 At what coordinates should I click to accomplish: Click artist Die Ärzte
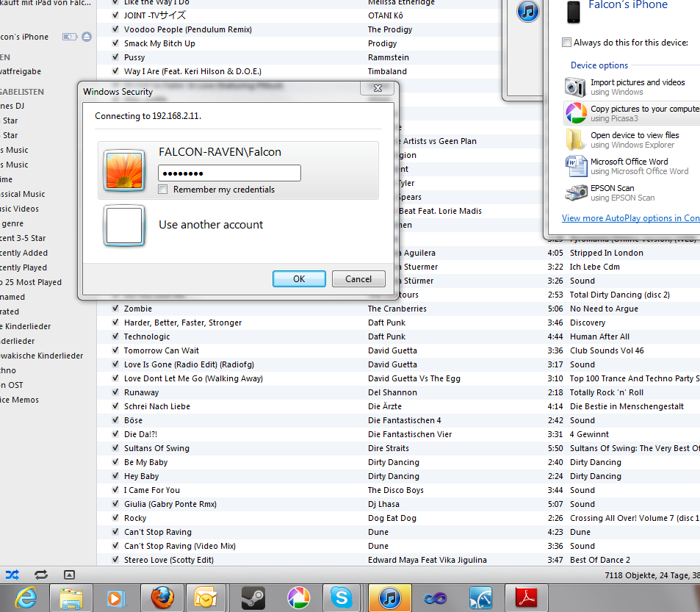click(385, 406)
